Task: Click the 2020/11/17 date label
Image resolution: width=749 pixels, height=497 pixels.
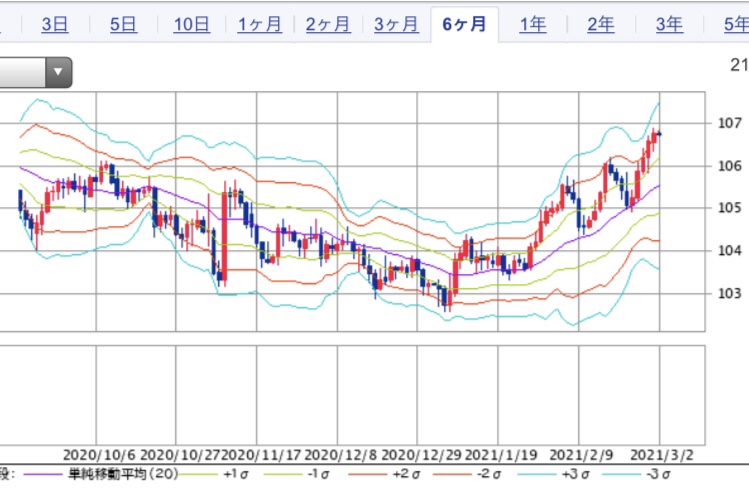Action: [261, 455]
